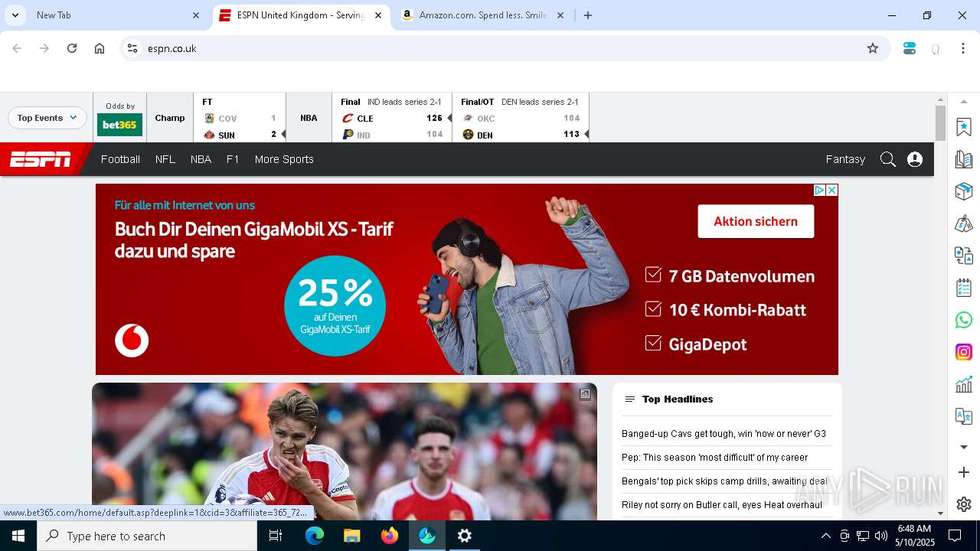Open Instagram in the sidebar
The width and height of the screenshot is (980, 551).
(x=964, y=352)
